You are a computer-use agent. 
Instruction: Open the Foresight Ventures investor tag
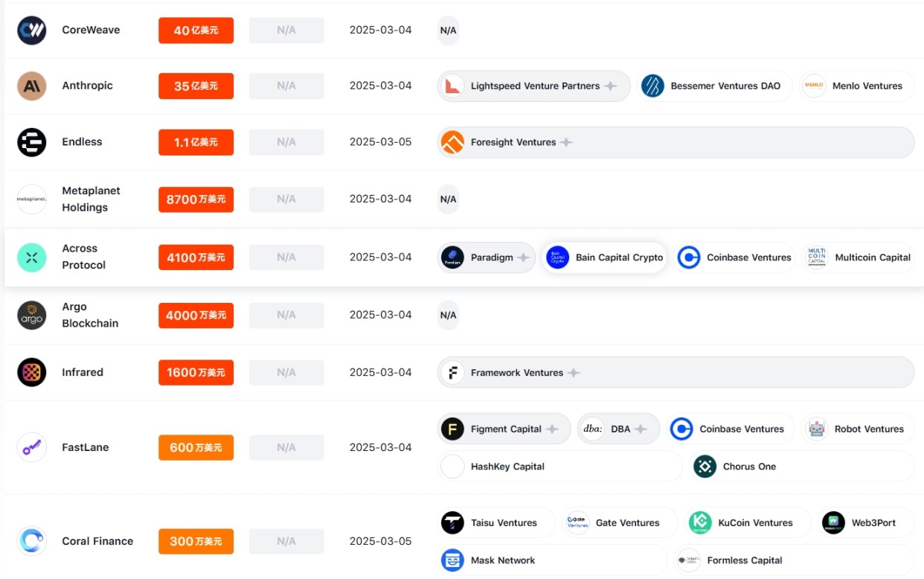click(x=513, y=142)
